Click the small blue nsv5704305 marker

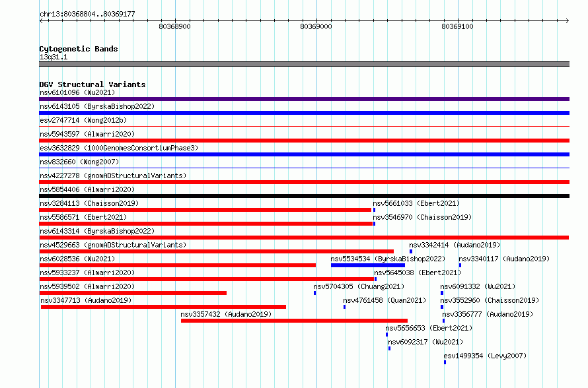pos(315,293)
